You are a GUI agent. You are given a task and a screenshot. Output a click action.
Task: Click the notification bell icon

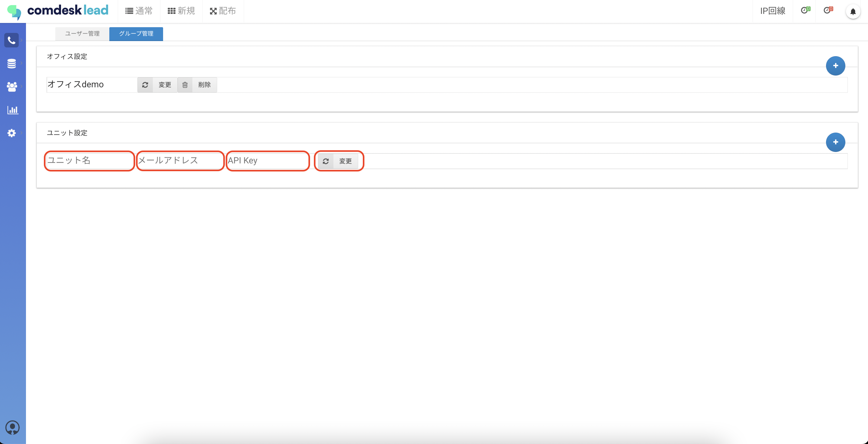[x=853, y=12]
